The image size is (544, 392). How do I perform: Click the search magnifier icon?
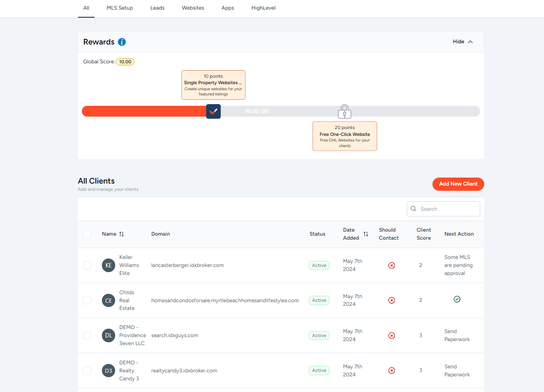pos(413,208)
